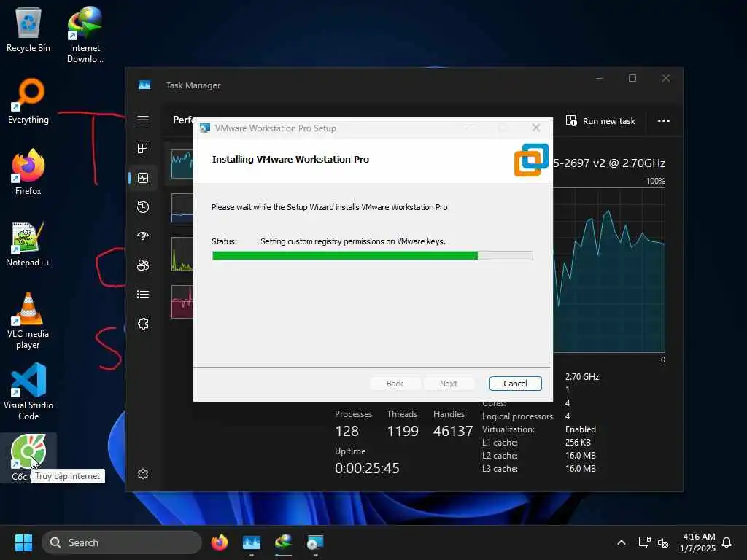Select the Memory mini graph thumbnail
The image size is (747, 560).
(182, 208)
